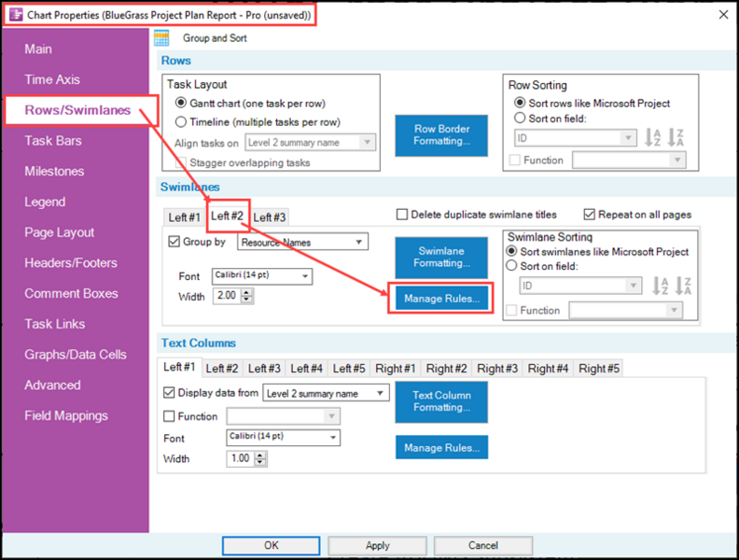Open Page Layout settings
Image resolution: width=739 pixels, height=560 pixels.
(60, 232)
